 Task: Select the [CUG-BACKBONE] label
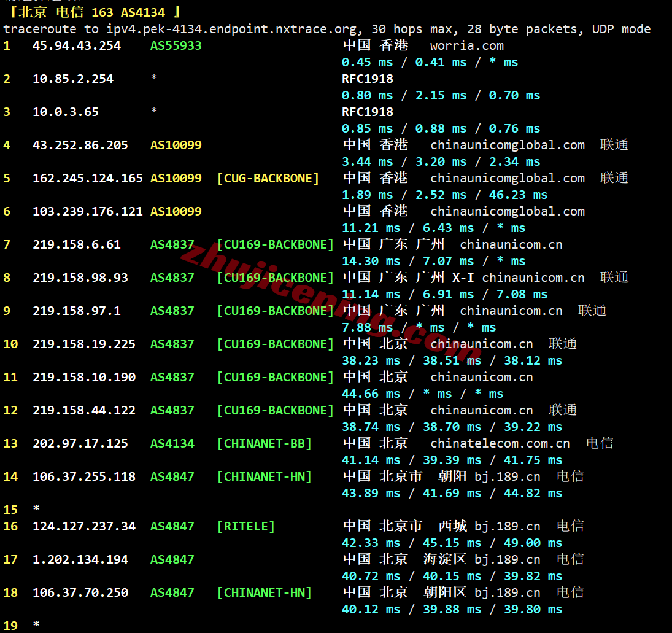[268, 178]
